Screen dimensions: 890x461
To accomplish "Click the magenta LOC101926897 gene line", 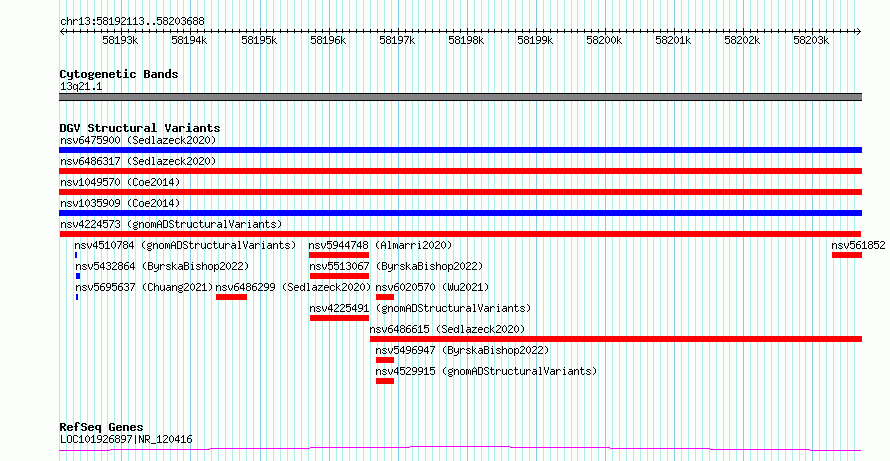I will click(x=460, y=449).
